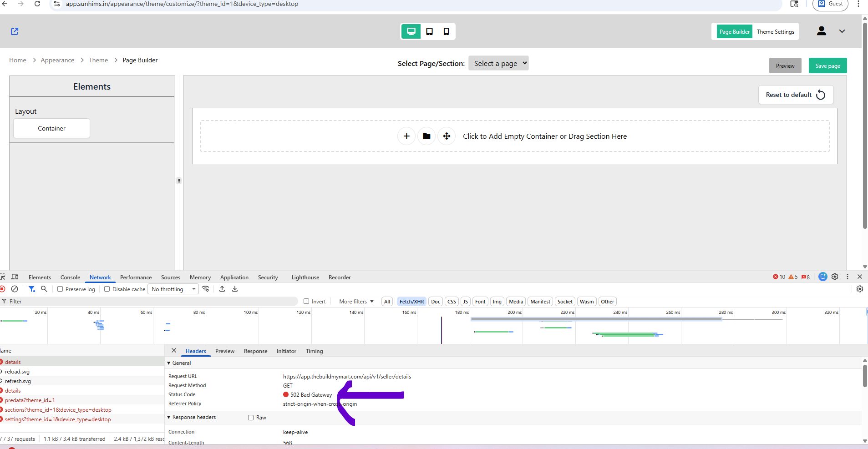The image size is (868, 449).
Task: Toggle the Fetch/XHR filter
Action: 411,302
